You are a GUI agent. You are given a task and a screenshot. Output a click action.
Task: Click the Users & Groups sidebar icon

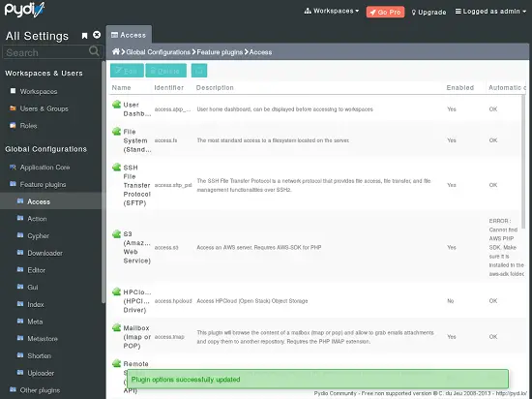[x=13, y=108]
